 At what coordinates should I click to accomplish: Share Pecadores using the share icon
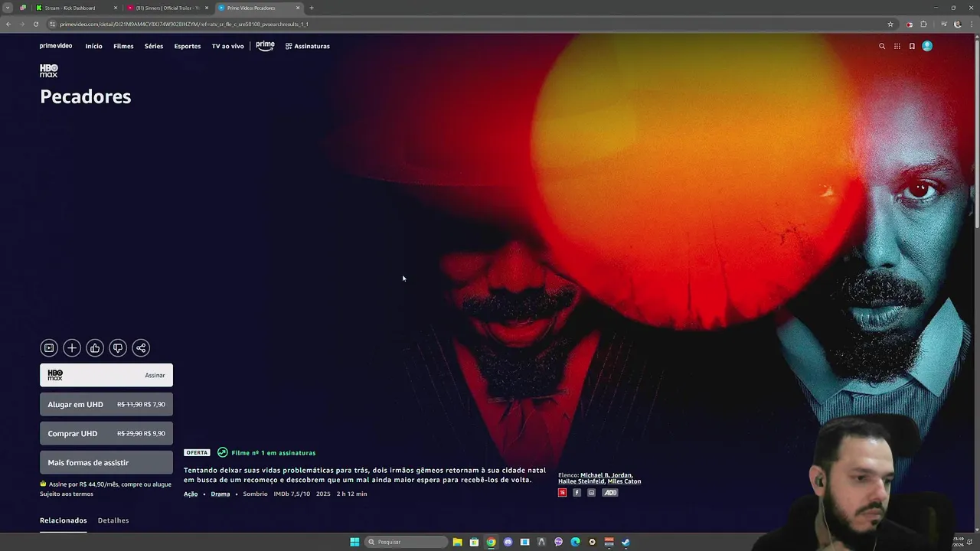(x=141, y=348)
